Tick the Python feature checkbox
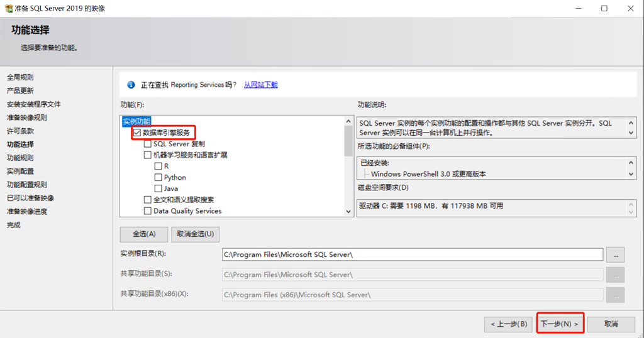The height and width of the screenshot is (338, 644). [158, 177]
